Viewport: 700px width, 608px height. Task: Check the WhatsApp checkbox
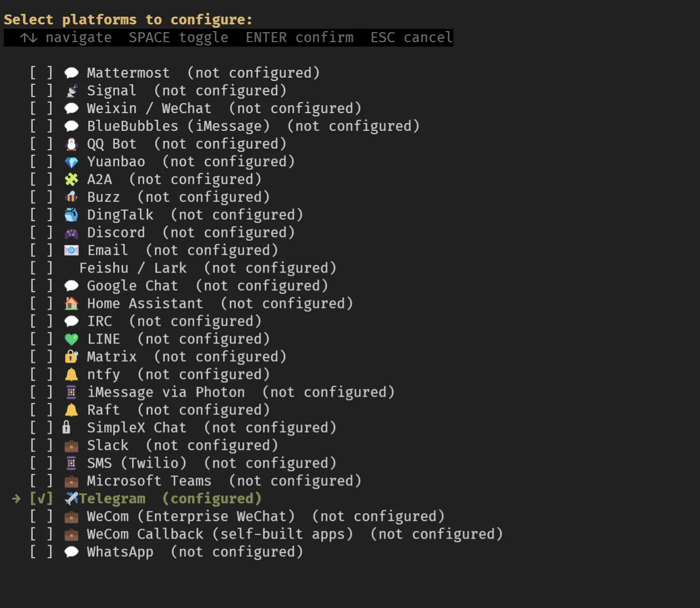[x=41, y=552]
